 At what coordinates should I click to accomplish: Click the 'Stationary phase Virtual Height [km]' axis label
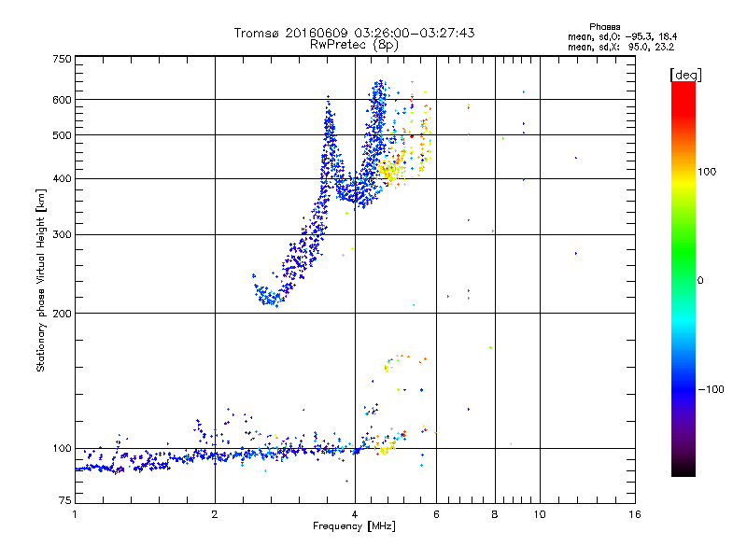coord(41,280)
